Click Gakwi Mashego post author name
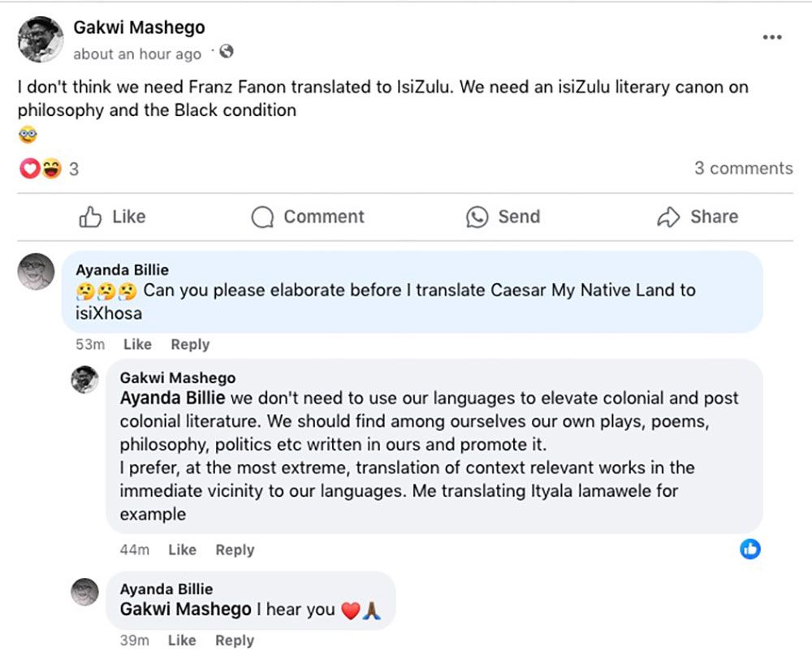The image size is (812, 664). (139, 28)
